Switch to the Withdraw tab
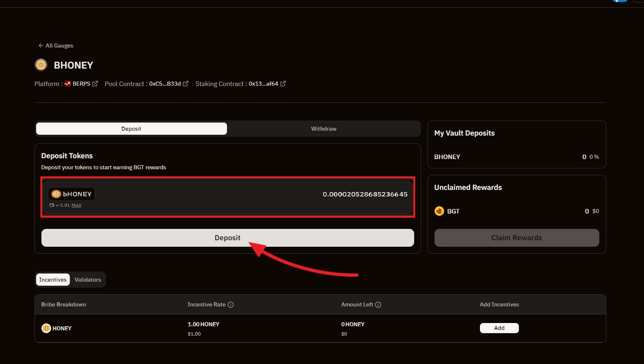This screenshot has height=364, width=644. [324, 129]
